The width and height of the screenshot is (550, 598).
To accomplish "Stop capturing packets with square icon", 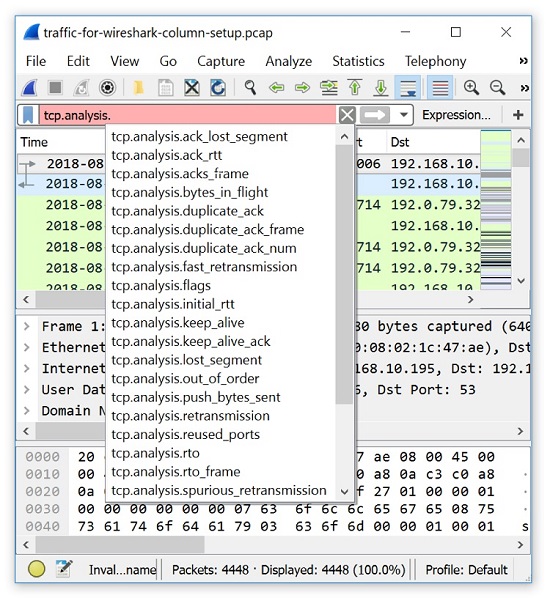I will (x=55, y=88).
